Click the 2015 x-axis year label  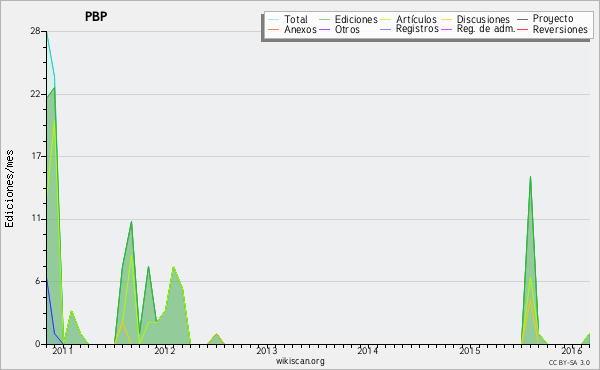tap(470, 350)
